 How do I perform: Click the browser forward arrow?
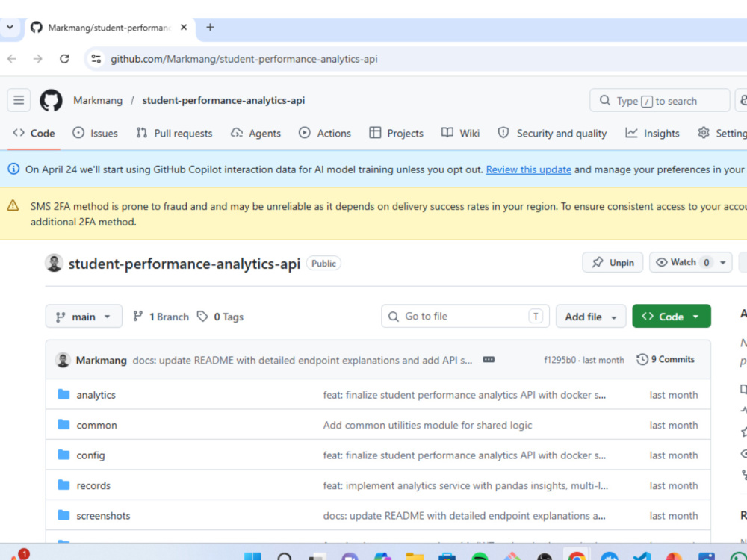pos(37,59)
